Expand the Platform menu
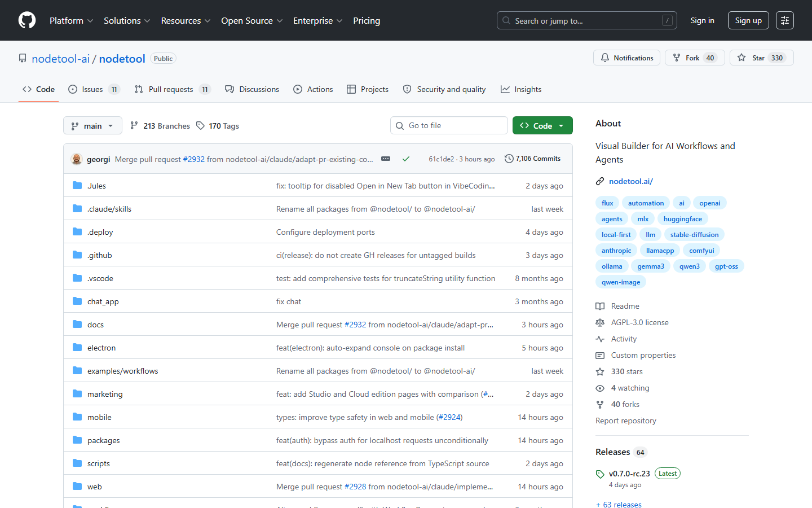 (72, 20)
